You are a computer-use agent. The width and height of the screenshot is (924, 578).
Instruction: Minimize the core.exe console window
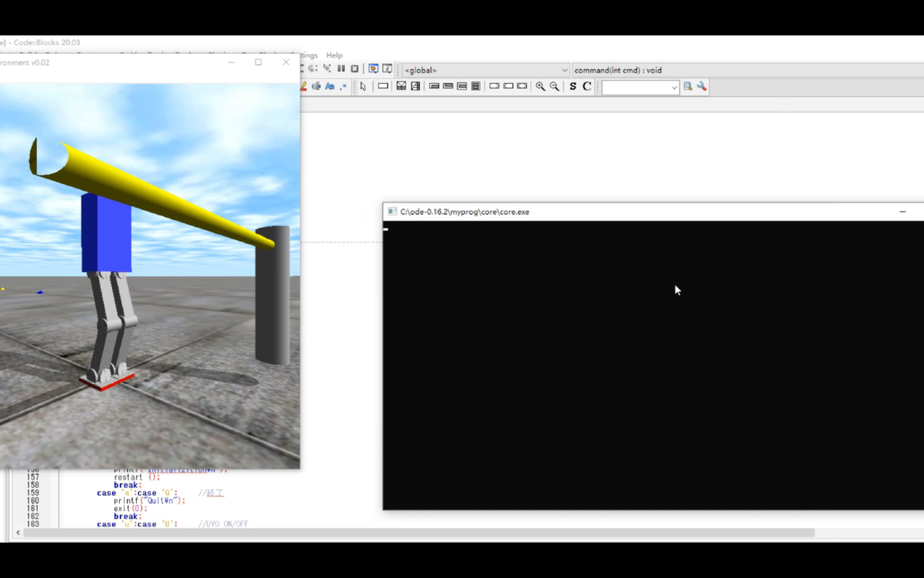pos(903,212)
